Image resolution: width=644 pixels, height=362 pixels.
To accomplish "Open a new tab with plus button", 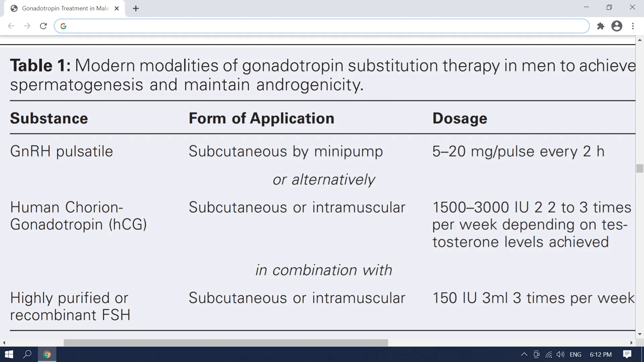I will click(136, 8).
